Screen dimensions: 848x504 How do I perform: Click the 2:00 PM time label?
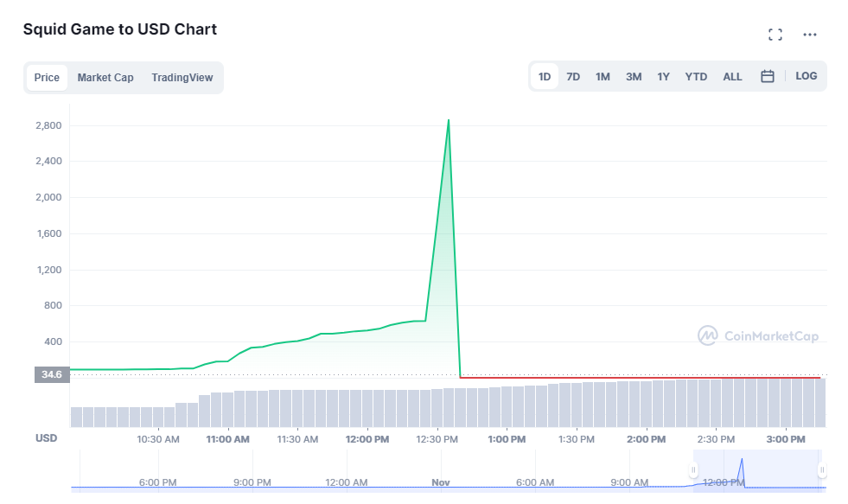pos(647,439)
